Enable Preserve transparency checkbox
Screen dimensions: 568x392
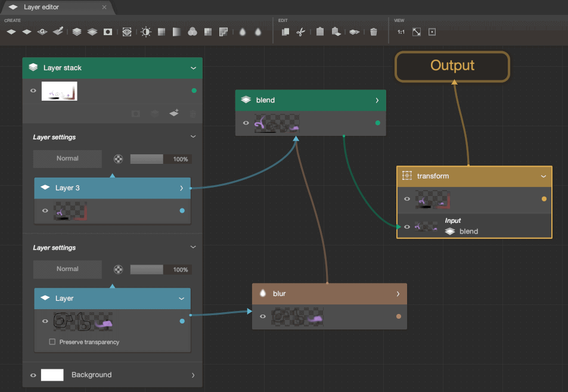52,342
